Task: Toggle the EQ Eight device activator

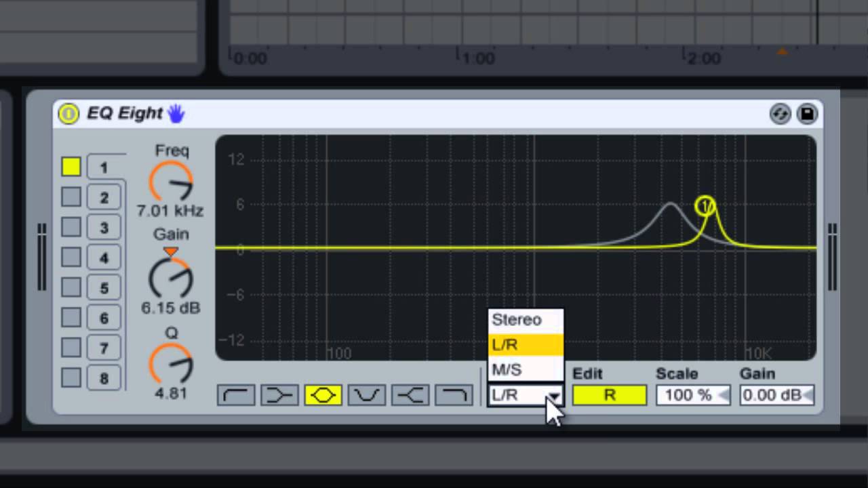Action: point(68,113)
